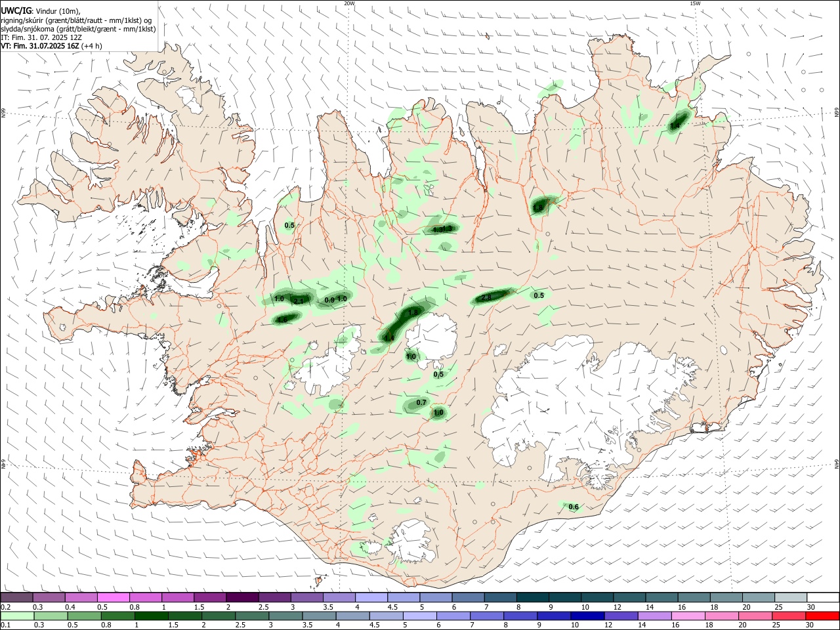Click the 0.6 value near the southeast coast
The height and width of the screenshot is (630, 840).
tap(574, 507)
